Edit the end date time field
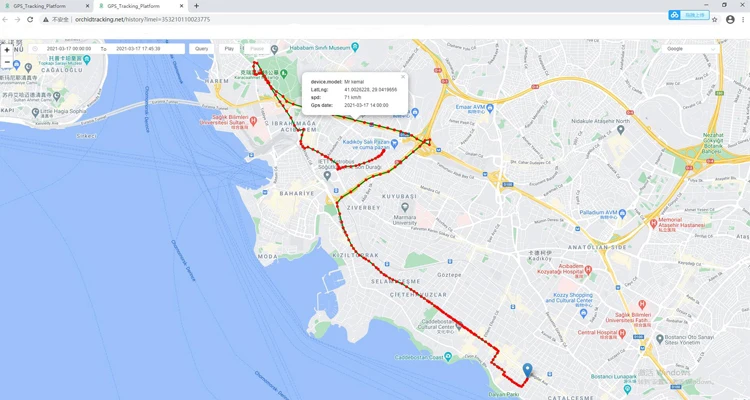Viewport: 750px width, 400px height. pyautogui.click(x=138, y=49)
